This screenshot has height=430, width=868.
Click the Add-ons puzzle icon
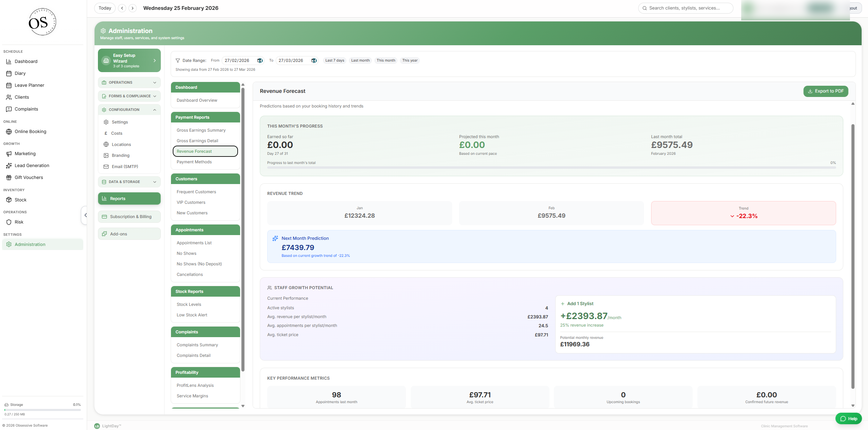pyautogui.click(x=104, y=234)
